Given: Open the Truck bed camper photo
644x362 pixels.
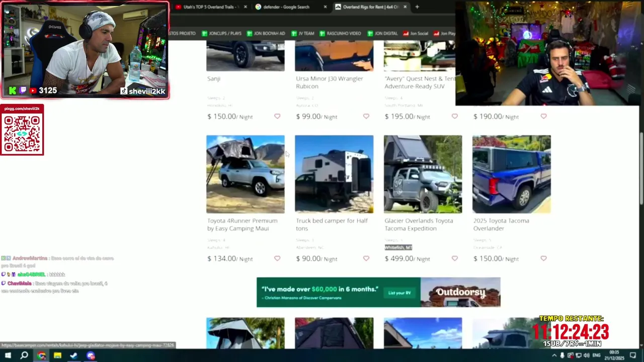Looking at the screenshot, I should click(x=334, y=174).
